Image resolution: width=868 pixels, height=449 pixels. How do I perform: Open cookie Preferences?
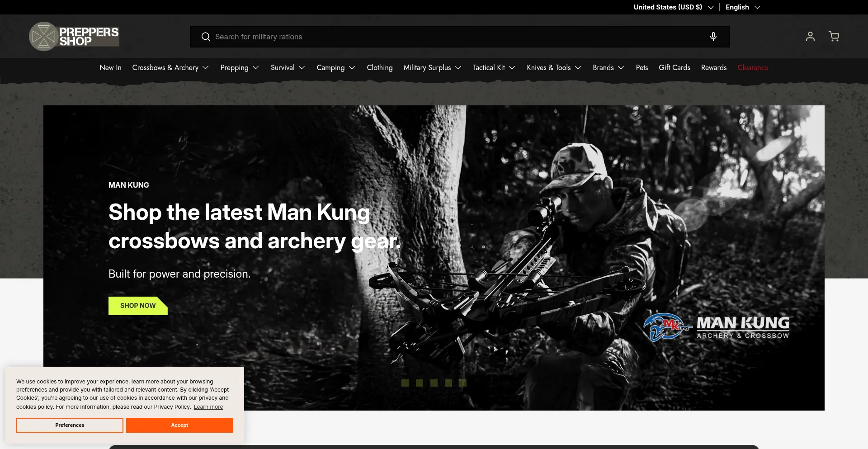pyautogui.click(x=70, y=425)
